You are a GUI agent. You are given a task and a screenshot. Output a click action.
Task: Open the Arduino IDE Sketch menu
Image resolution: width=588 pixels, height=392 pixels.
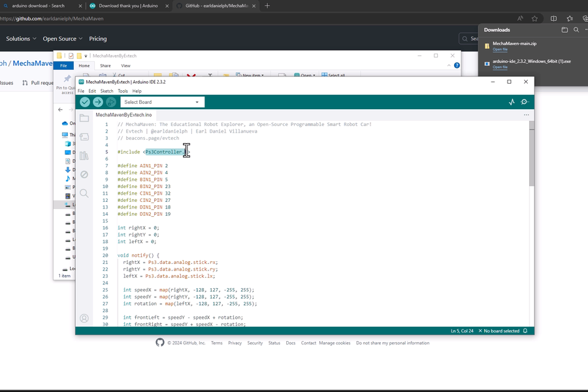tap(107, 91)
